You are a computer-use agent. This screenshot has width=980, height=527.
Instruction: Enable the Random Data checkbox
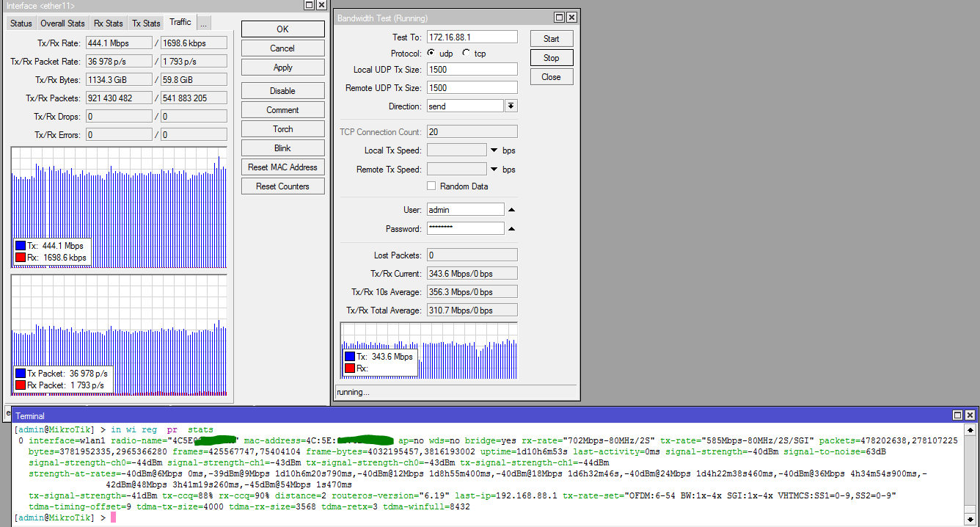click(431, 186)
